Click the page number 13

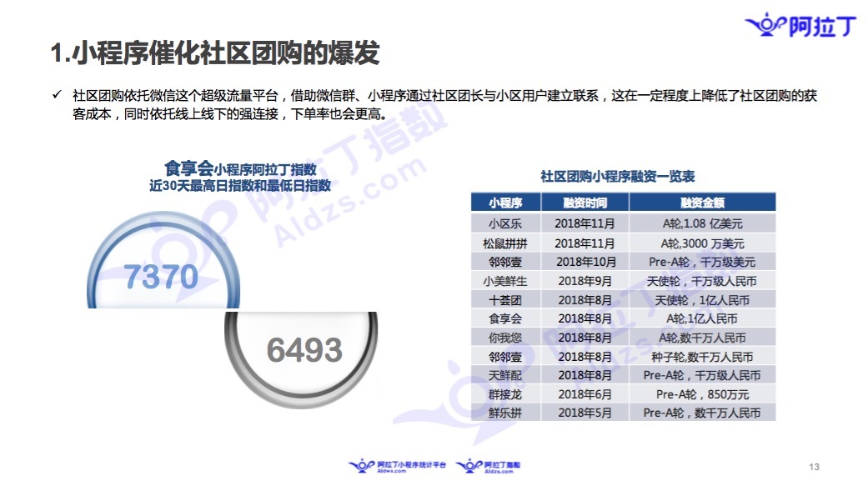(x=814, y=467)
